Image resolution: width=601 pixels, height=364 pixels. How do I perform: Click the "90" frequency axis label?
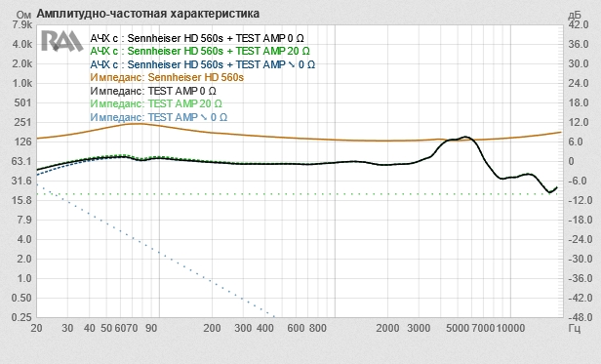click(151, 328)
